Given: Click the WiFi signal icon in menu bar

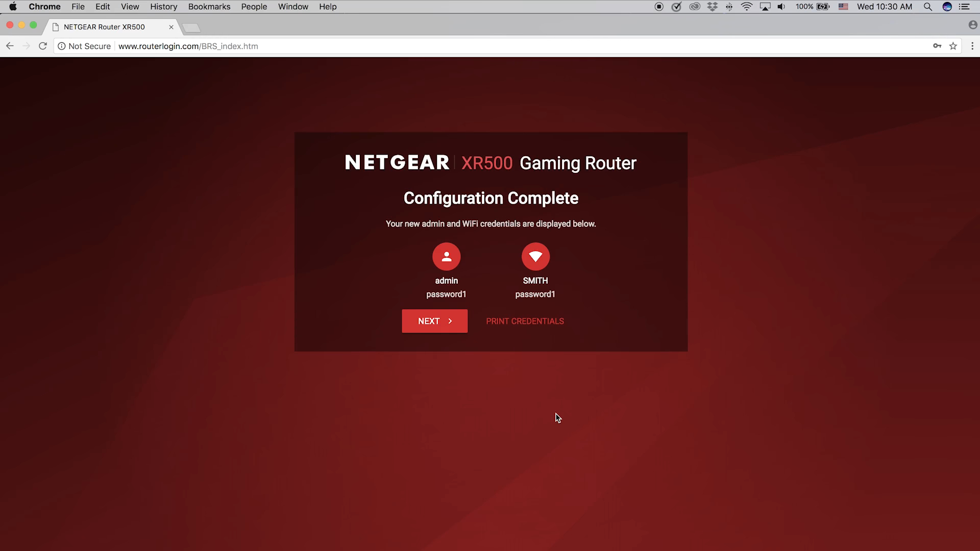Looking at the screenshot, I should coord(746,7).
